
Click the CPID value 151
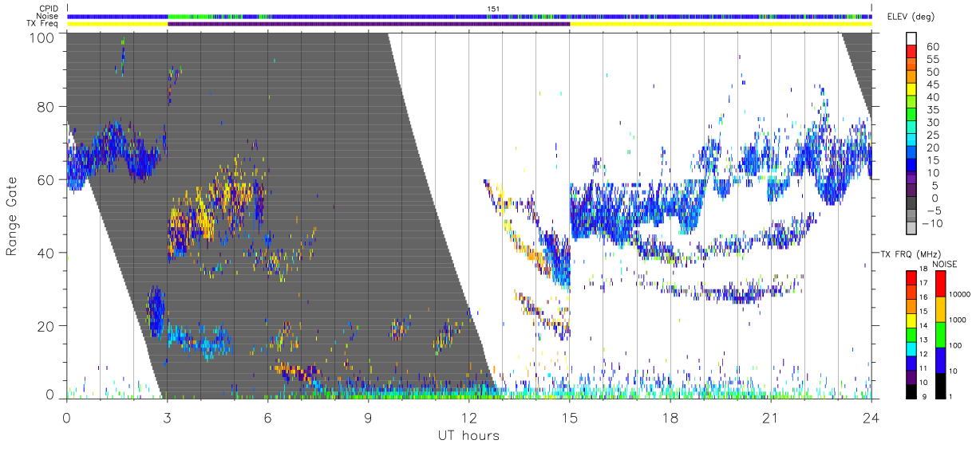493,9
